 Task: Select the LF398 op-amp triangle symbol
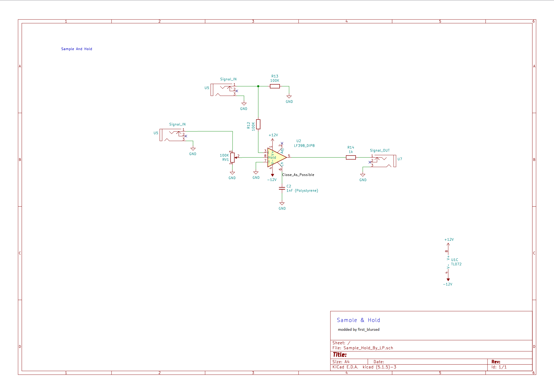(277, 158)
